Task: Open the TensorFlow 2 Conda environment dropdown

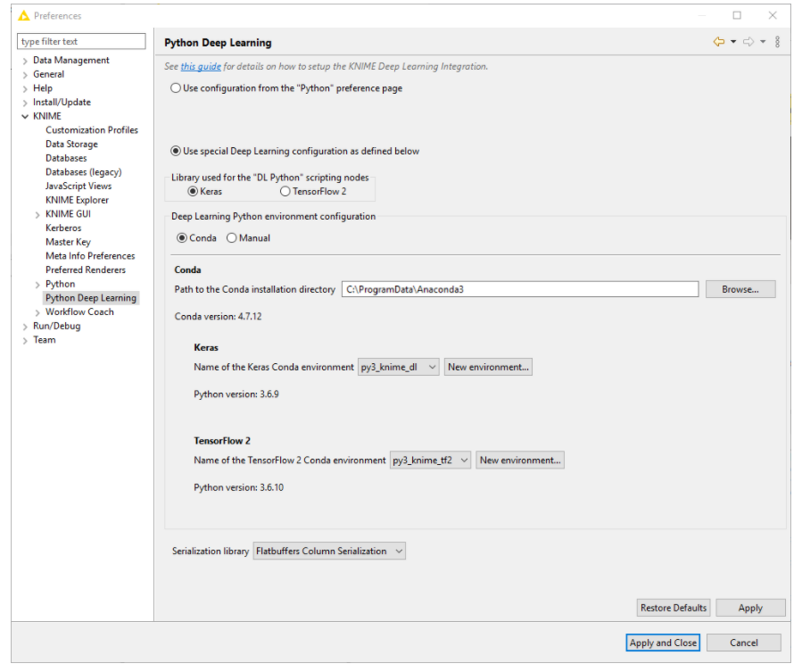Action: pos(430,460)
